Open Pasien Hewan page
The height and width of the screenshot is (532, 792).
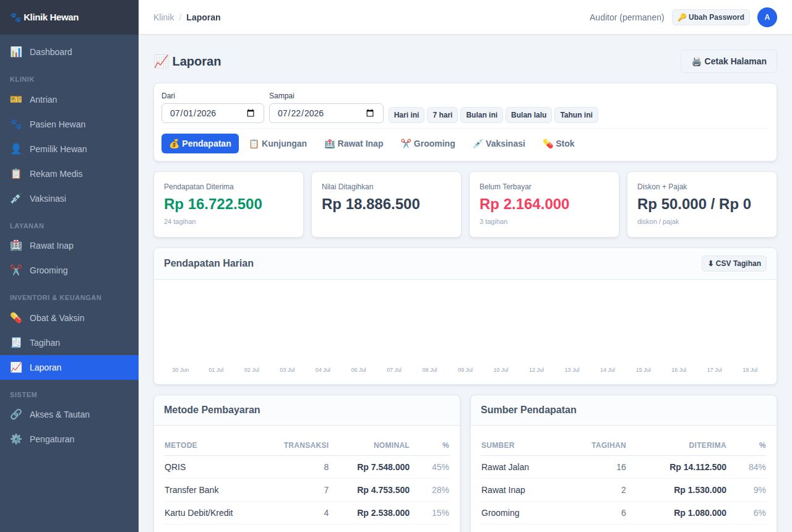coord(69,124)
